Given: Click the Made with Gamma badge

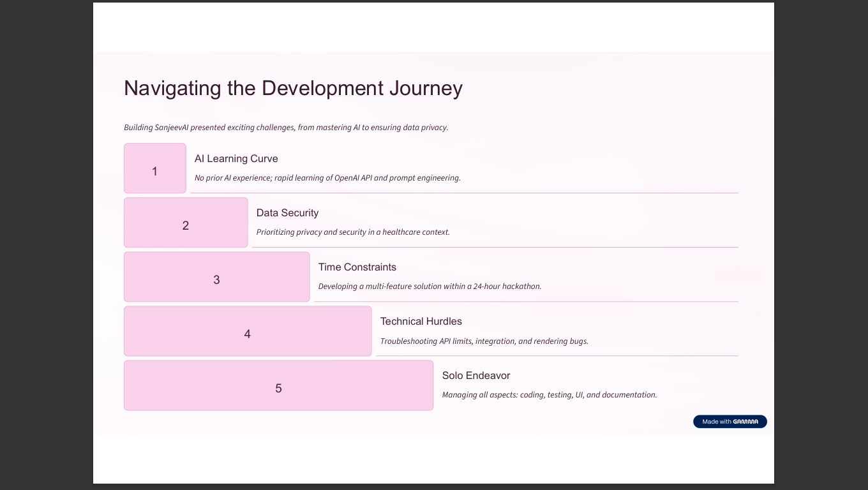Looking at the screenshot, I should point(730,422).
